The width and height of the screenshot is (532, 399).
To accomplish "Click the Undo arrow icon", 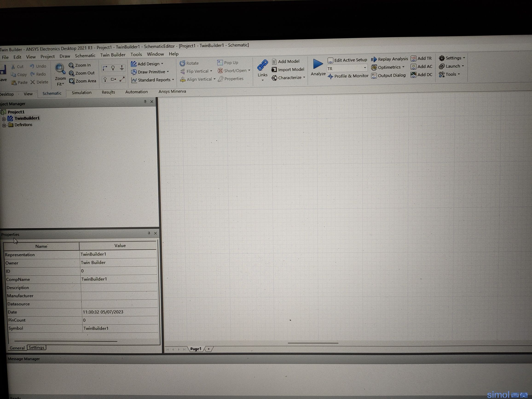I will [x=32, y=66].
